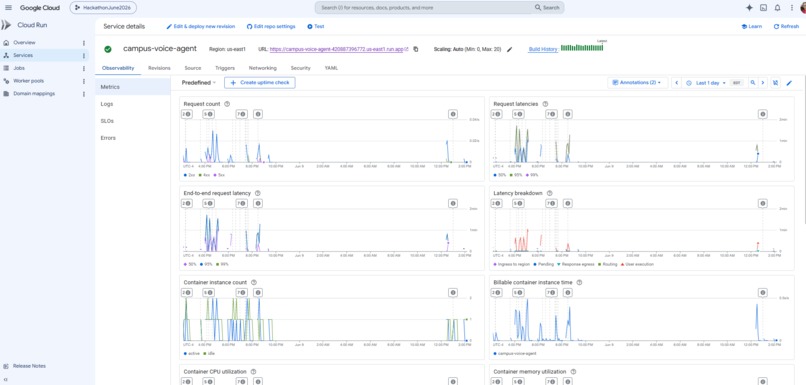The width and height of the screenshot is (806, 385).
Task: Switch to the Networking tab
Action: [263, 68]
